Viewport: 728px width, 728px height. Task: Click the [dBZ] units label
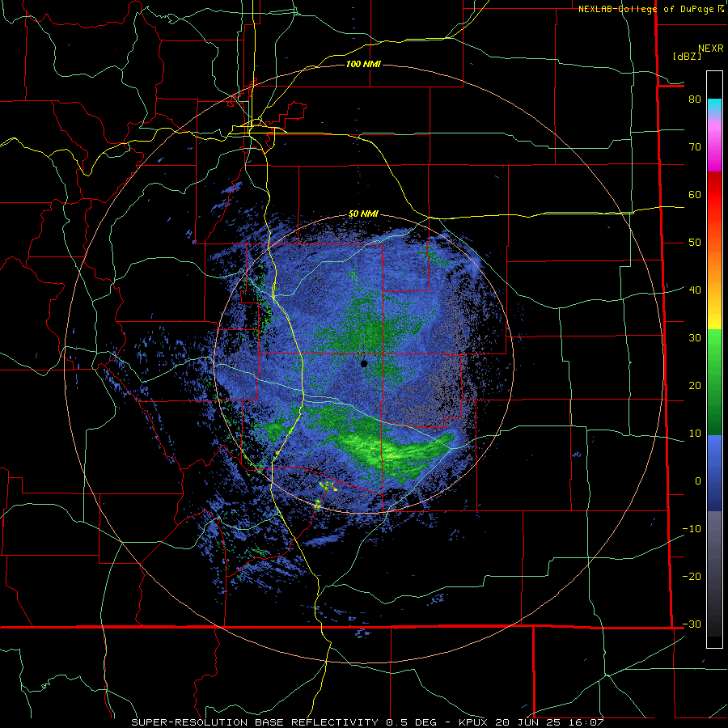tap(687, 56)
